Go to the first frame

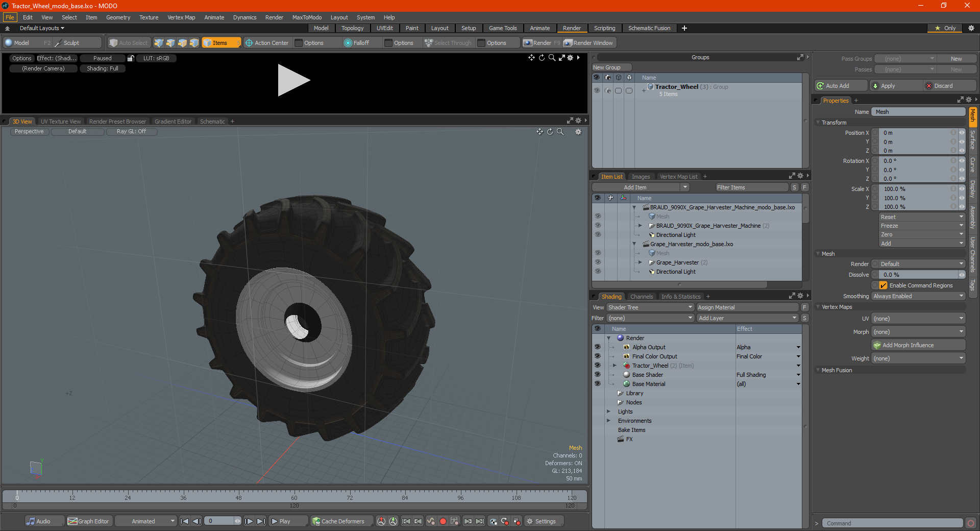(x=185, y=521)
